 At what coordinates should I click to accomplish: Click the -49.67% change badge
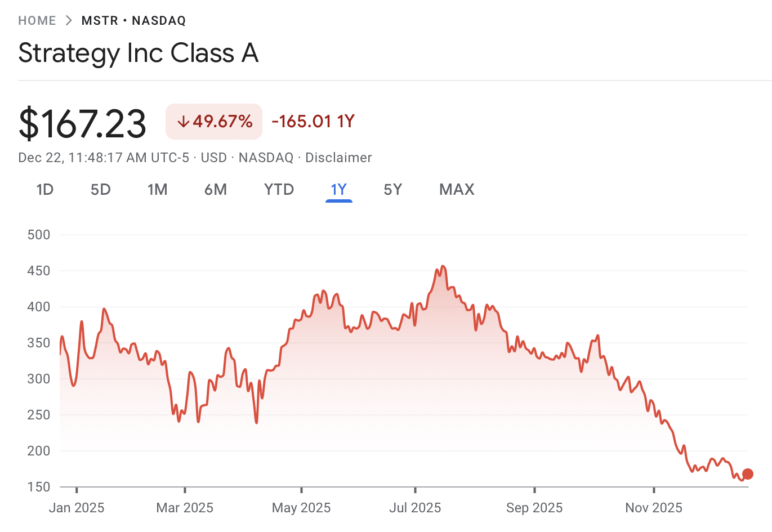(x=214, y=122)
